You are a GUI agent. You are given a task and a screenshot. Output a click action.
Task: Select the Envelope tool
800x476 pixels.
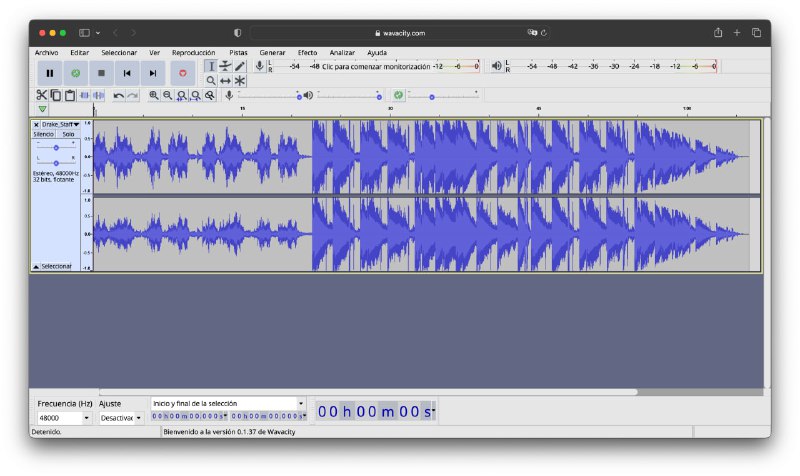225,66
